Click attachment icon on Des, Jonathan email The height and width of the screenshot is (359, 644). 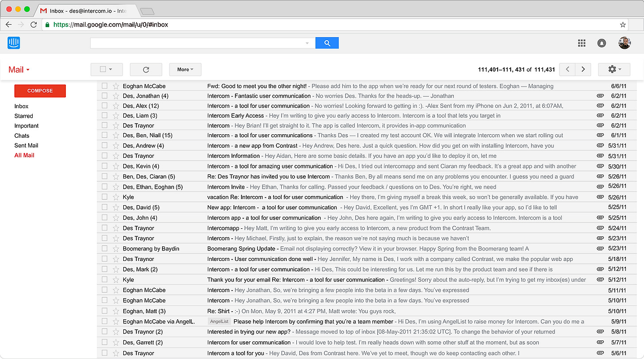600,96
